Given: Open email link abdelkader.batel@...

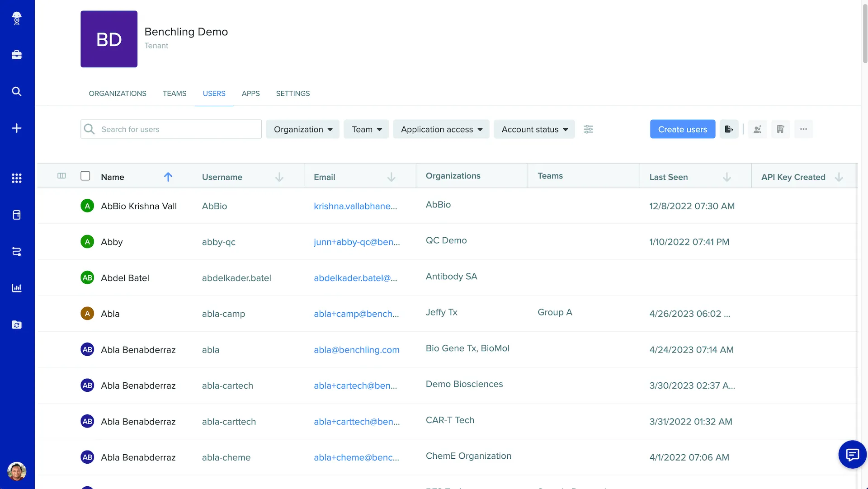Looking at the screenshot, I should pos(355,278).
